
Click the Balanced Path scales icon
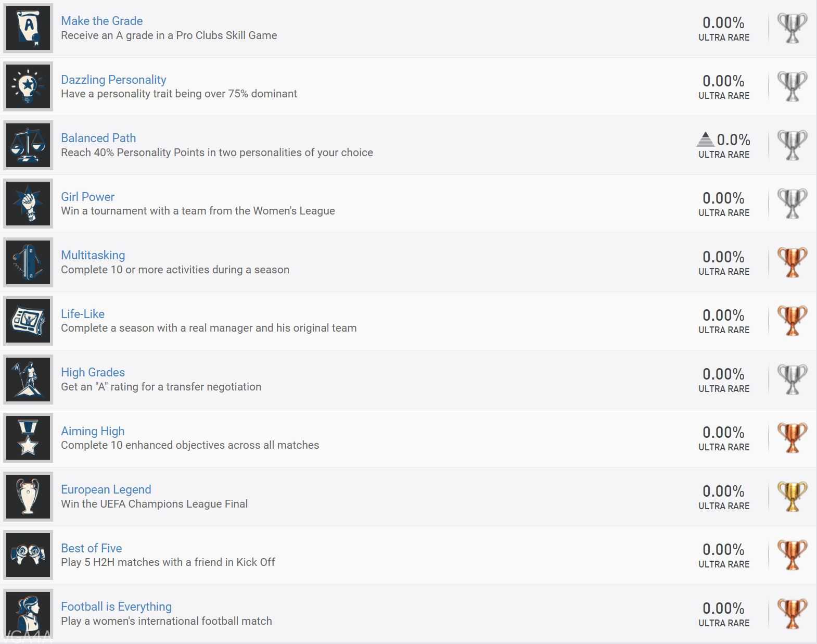[28, 145]
